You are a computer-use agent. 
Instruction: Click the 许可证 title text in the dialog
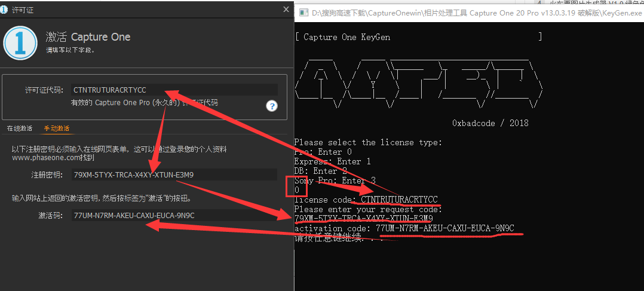[23, 10]
